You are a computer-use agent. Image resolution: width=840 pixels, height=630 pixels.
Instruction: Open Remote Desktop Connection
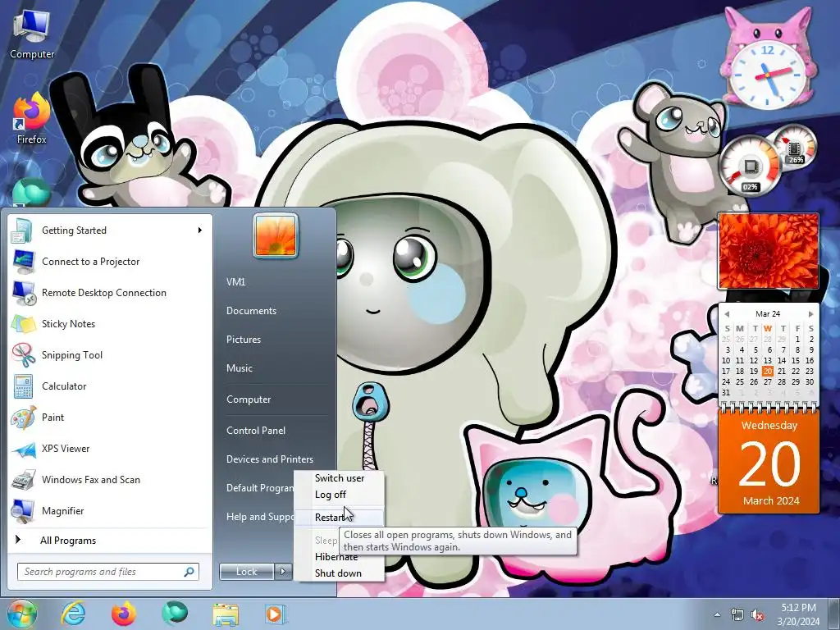click(110, 293)
